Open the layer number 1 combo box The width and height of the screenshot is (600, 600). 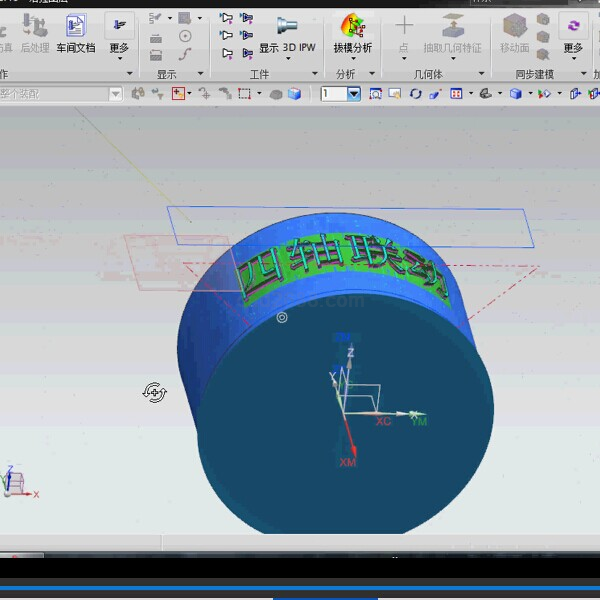tap(354, 94)
